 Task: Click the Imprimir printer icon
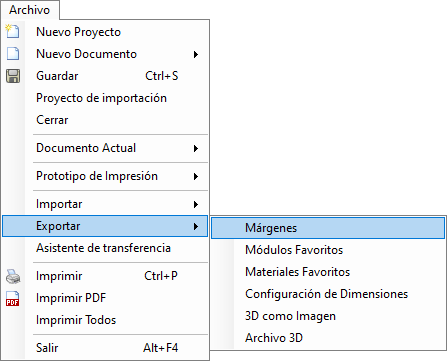click(13, 276)
